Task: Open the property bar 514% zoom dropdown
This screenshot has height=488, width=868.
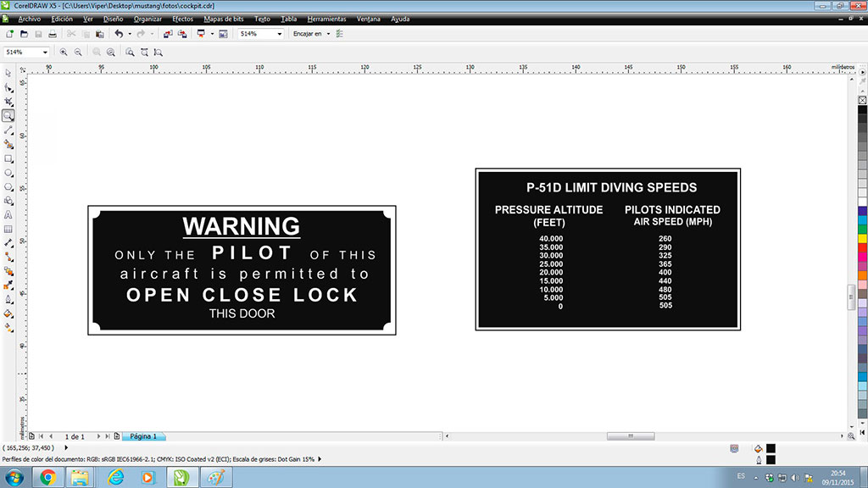Action: tap(45, 52)
